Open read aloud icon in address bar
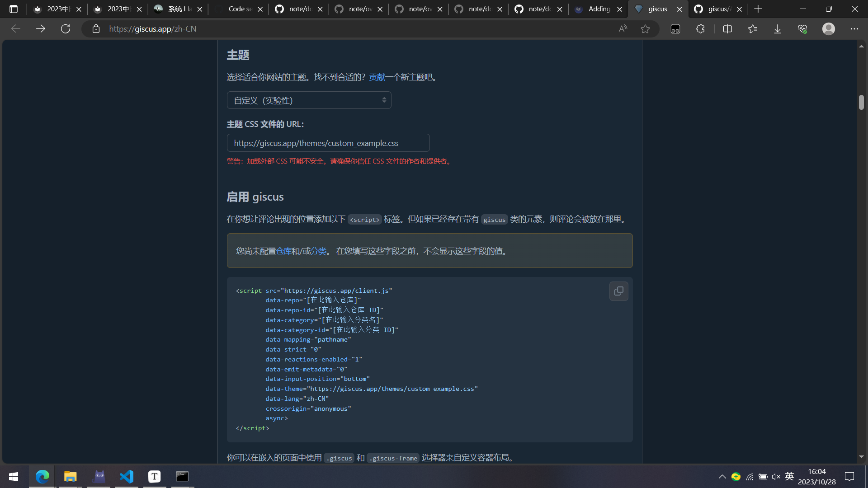The image size is (868, 488). click(x=623, y=29)
